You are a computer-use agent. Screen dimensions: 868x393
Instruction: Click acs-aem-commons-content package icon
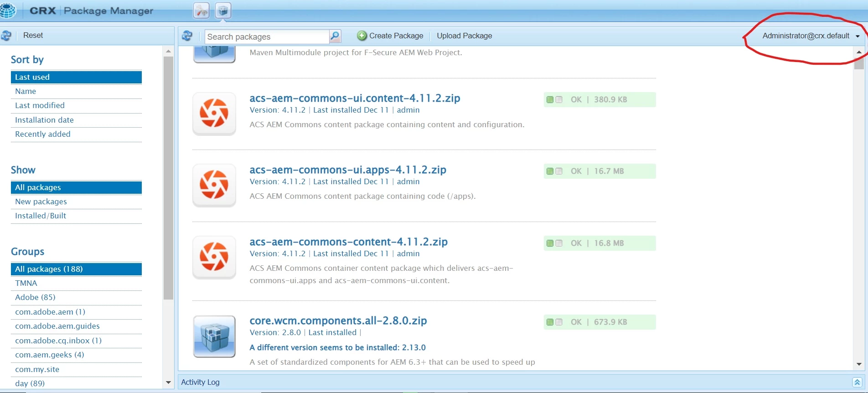[214, 257]
